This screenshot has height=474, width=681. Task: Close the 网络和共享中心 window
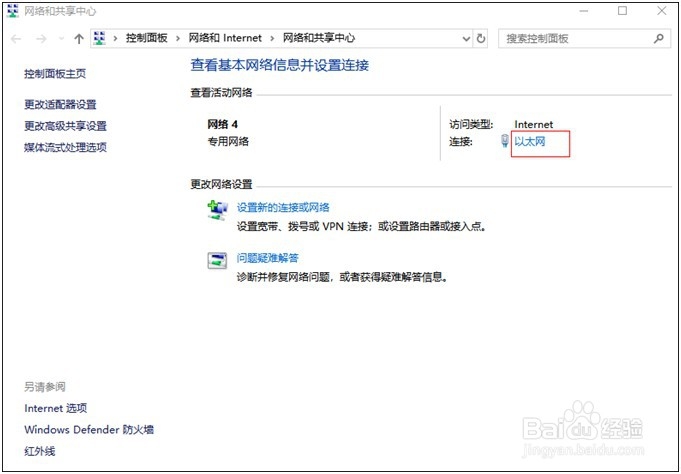coord(661,11)
